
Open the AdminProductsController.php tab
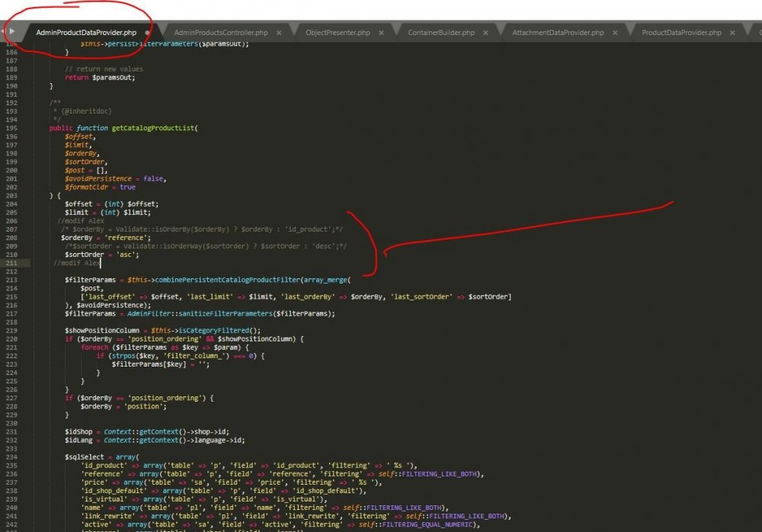click(x=221, y=33)
